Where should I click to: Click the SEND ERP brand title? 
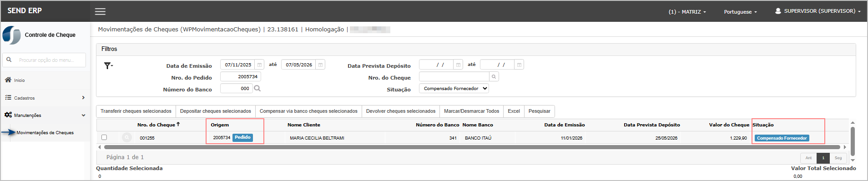(25, 10)
